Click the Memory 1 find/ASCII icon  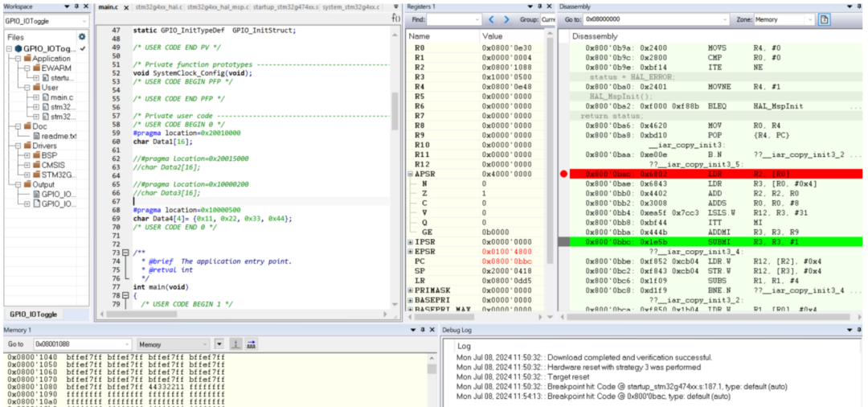(251, 344)
